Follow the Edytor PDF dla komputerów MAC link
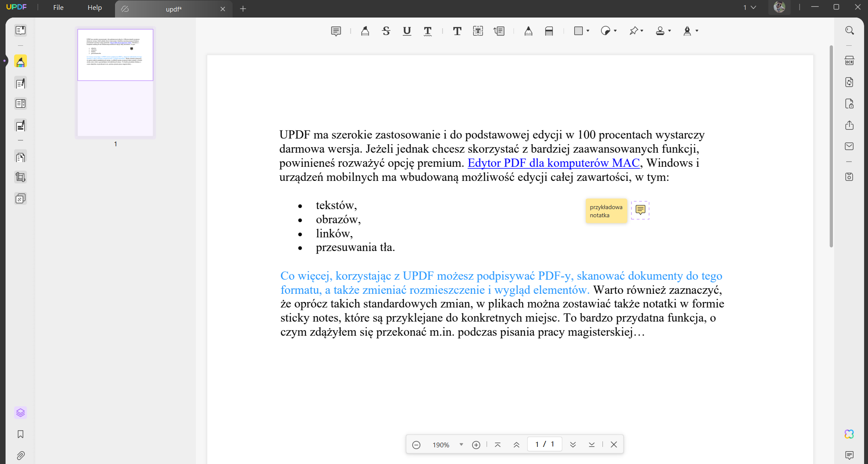Image resolution: width=868 pixels, height=464 pixels. tap(554, 163)
